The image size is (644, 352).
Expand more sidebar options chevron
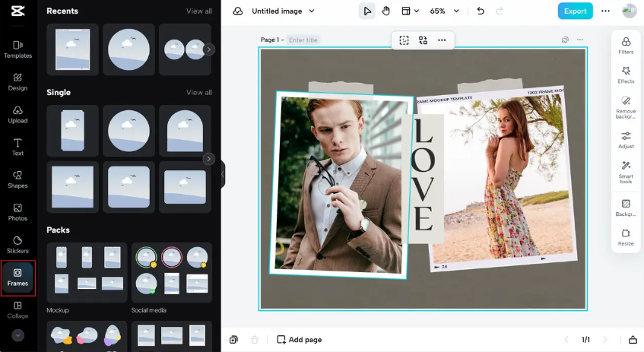coord(17,335)
